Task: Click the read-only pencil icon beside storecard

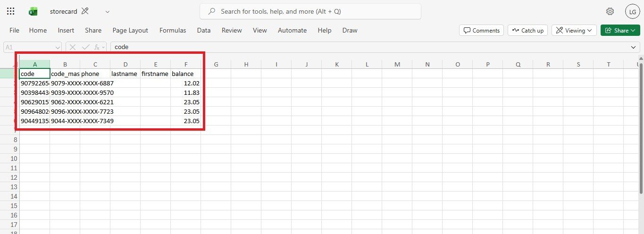Action: 85,11
